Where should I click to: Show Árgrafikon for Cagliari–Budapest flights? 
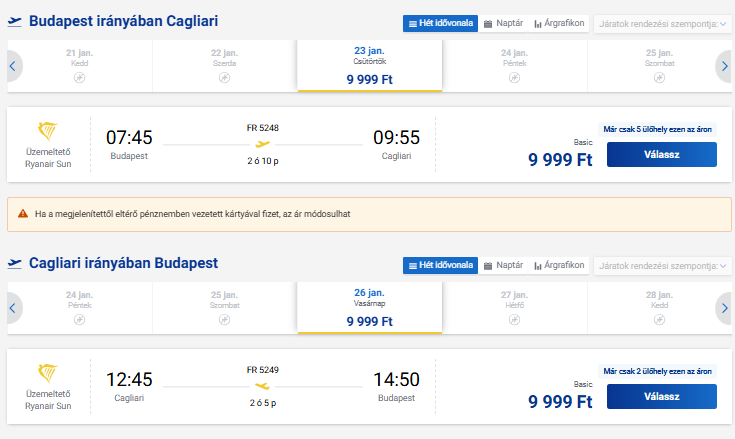tap(559, 265)
